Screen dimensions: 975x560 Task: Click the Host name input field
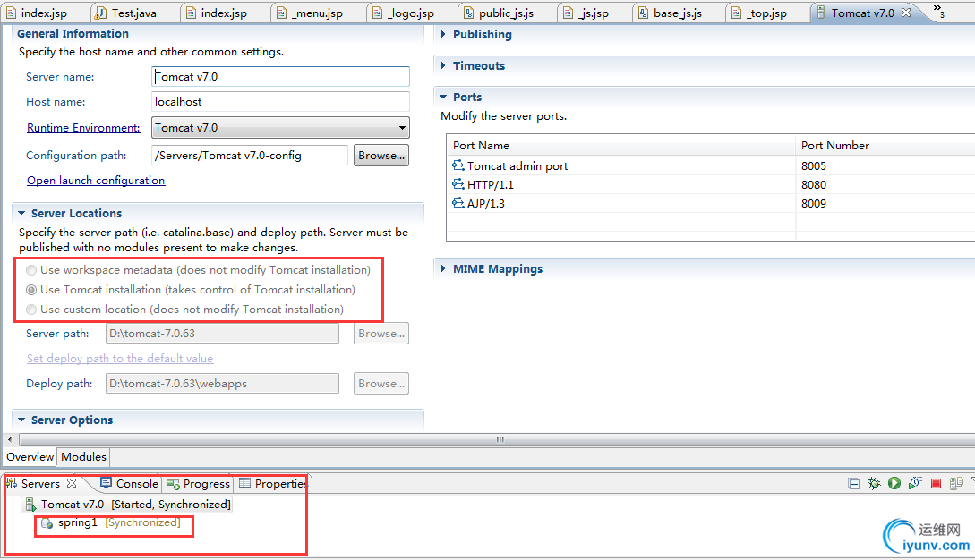pos(280,101)
